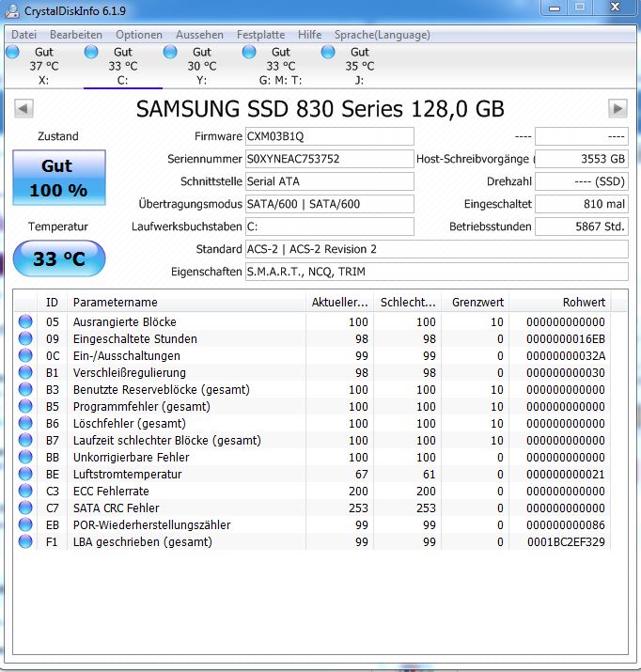Click the Schlecht... column header
641x672 pixels.
click(408, 302)
